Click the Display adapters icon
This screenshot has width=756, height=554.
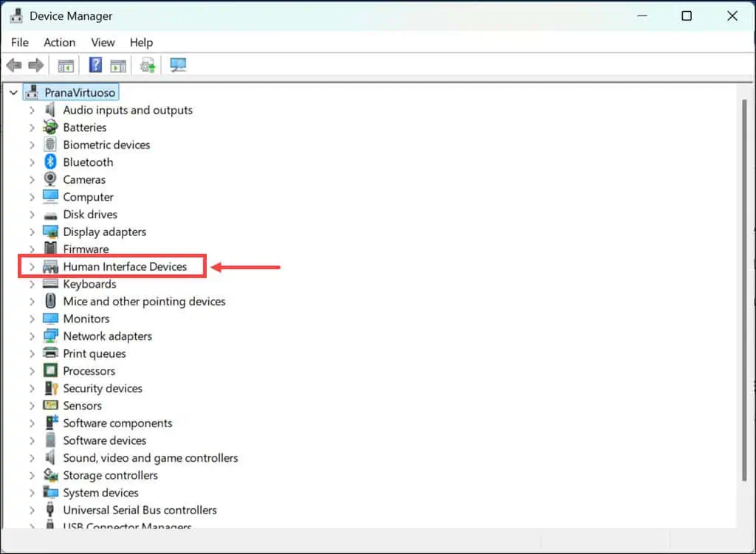click(50, 232)
